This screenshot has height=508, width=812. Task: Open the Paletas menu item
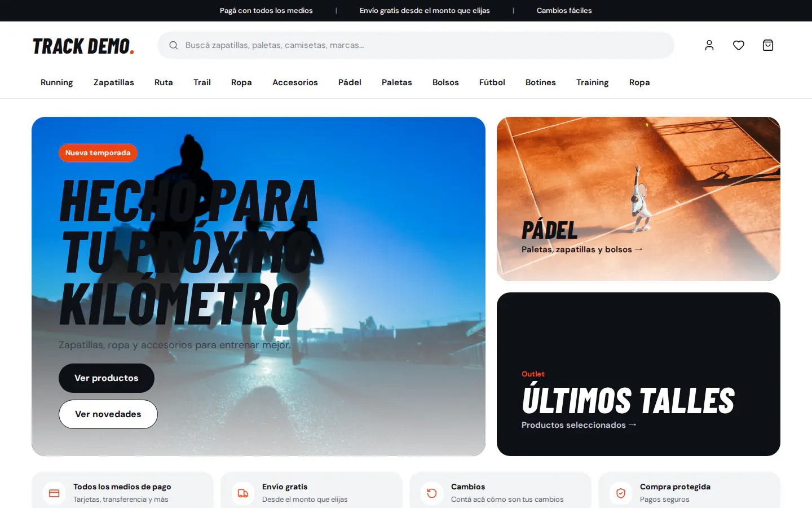tap(397, 82)
